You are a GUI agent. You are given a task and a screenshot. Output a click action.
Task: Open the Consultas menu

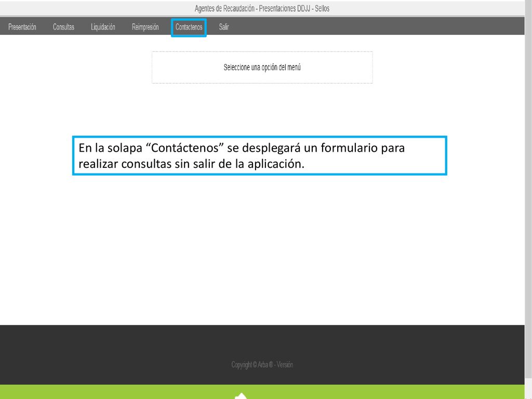[x=63, y=27]
